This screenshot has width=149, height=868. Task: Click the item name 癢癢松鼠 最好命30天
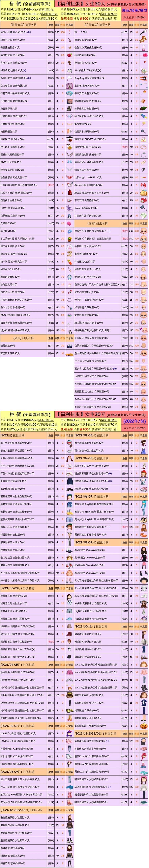(x=85, y=40)
